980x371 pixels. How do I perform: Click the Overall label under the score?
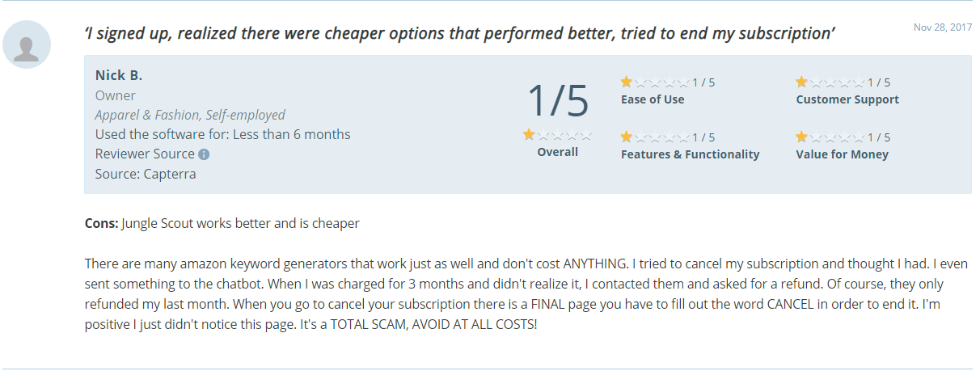coord(558,152)
